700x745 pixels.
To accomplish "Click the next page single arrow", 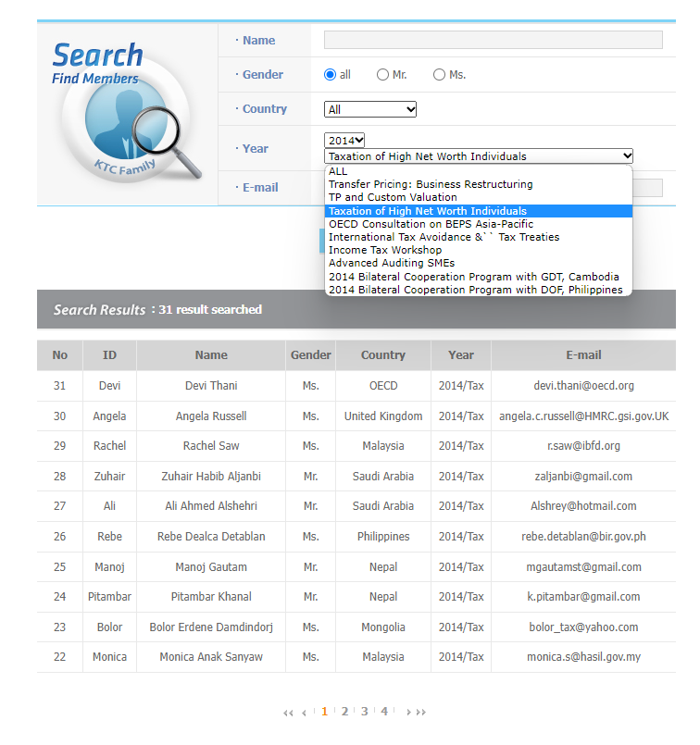I will click(x=407, y=713).
